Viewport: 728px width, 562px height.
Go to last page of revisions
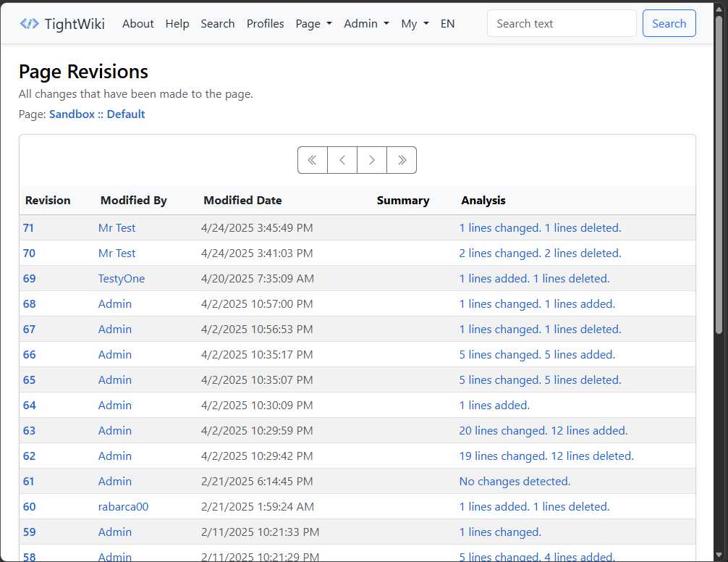402,160
